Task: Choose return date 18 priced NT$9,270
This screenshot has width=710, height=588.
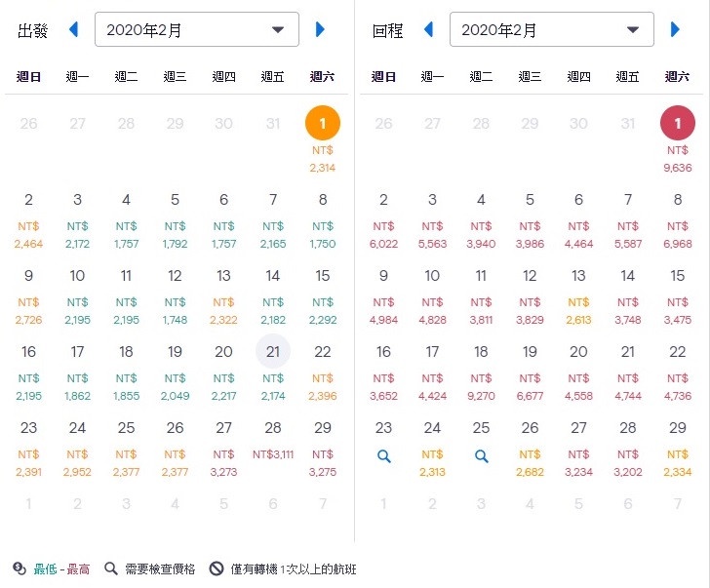Action: pyautogui.click(x=482, y=373)
